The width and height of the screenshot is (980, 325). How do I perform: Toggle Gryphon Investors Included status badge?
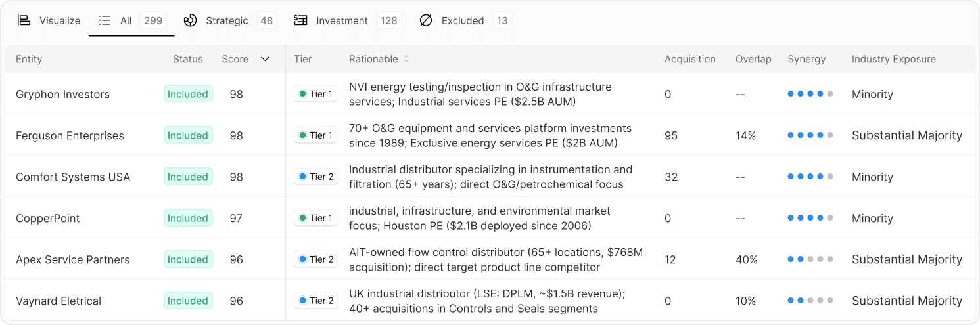(188, 94)
